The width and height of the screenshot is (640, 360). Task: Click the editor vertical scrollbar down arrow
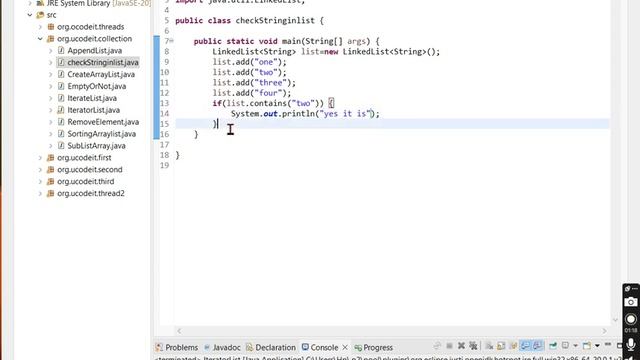click(x=616, y=320)
